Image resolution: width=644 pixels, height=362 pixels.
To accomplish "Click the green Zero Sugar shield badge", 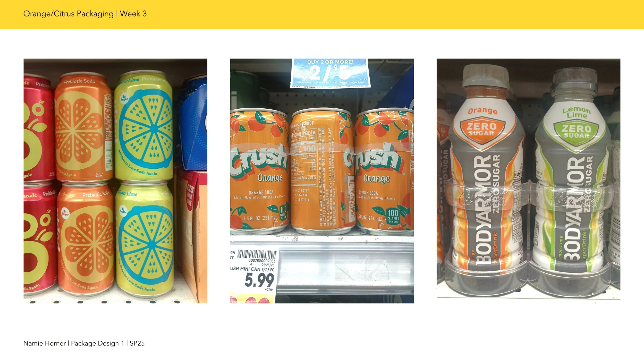I will pos(576,132).
